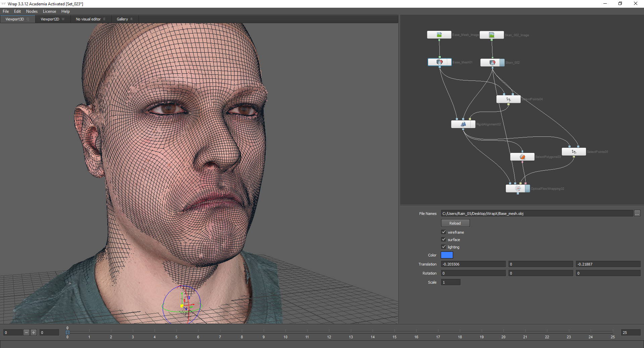The width and height of the screenshot is (644, 348).
Task: Uncheck the wireframe checkbox
Action: pyautogui.click(x=444, y=232)
